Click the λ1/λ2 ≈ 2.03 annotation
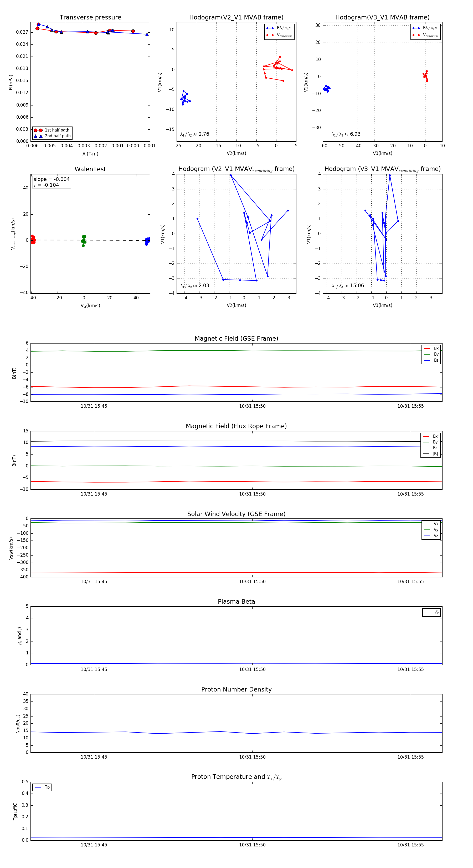 (x=194, y=286)
